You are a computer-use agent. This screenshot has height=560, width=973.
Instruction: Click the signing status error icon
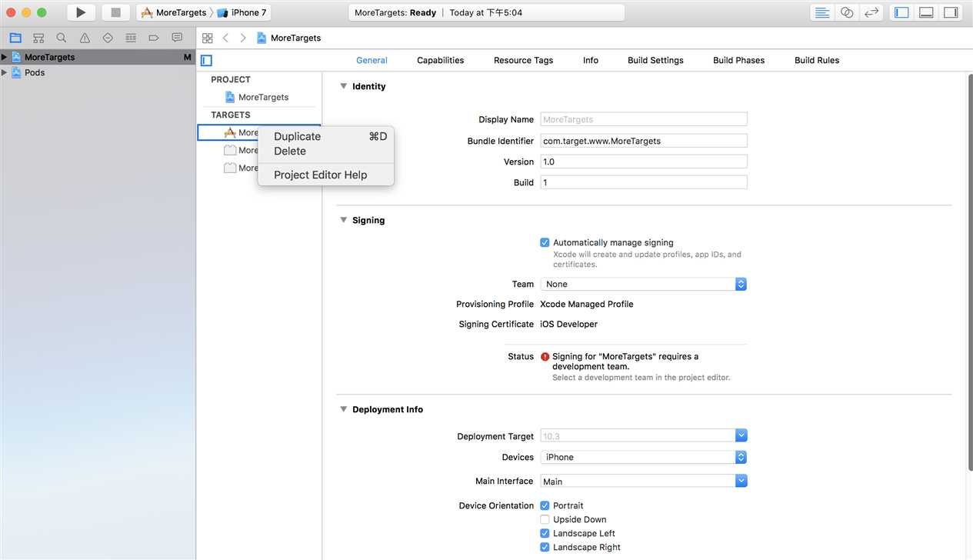pos(545,357)
